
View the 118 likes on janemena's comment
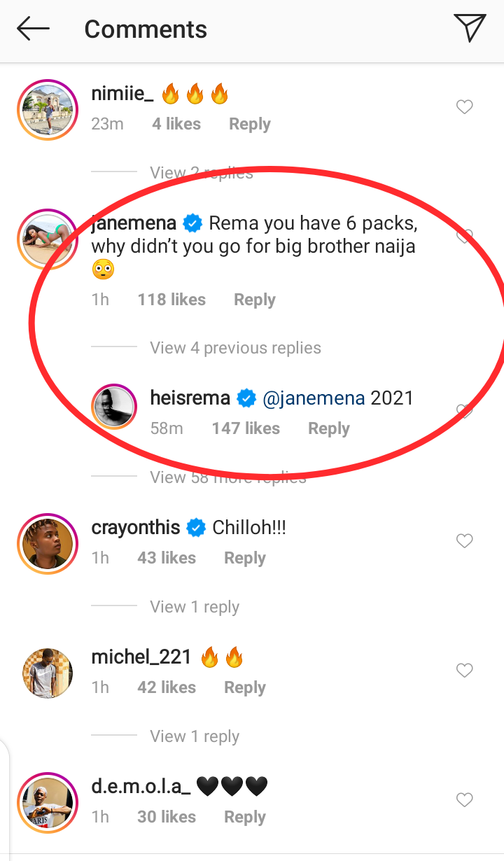[x=171, y=300]
